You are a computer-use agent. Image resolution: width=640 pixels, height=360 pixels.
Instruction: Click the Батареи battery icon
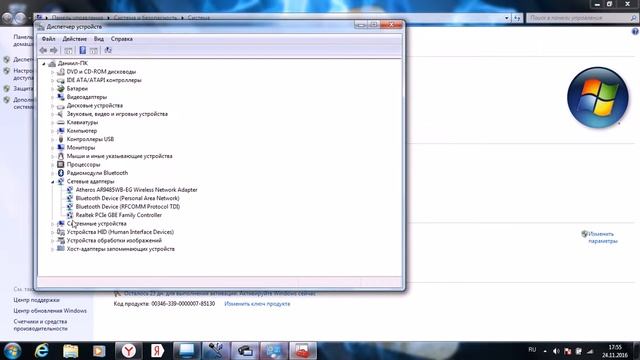61,89
